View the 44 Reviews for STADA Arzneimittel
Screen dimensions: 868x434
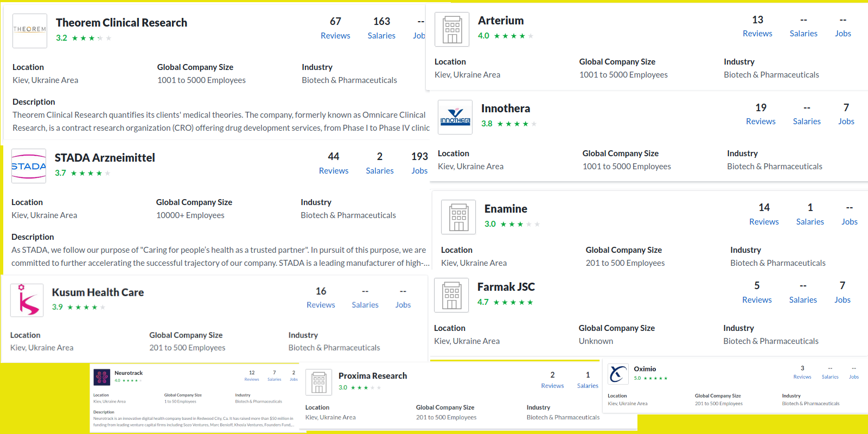pos(334,163)
